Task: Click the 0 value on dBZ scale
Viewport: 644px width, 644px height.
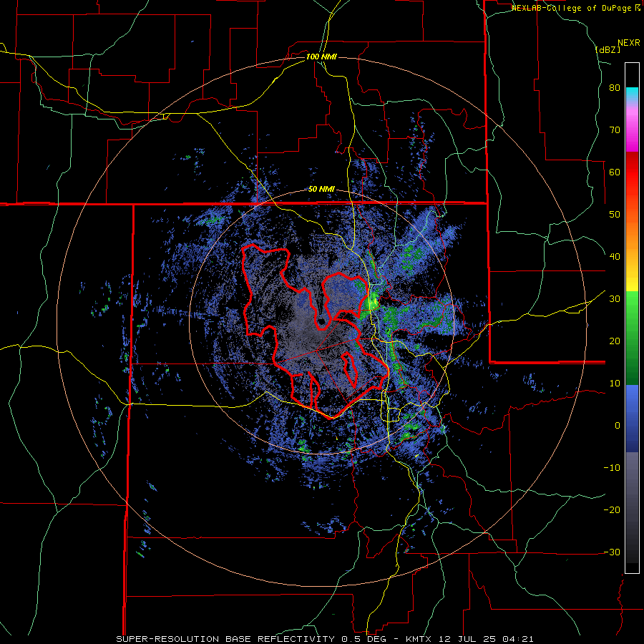Action: [618, 426]
